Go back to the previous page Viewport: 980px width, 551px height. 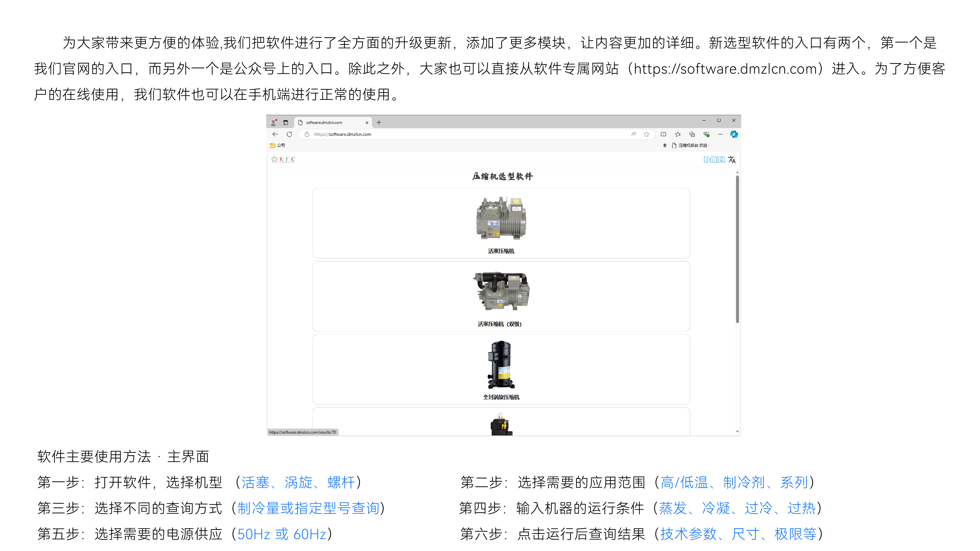tap(275, 134)
